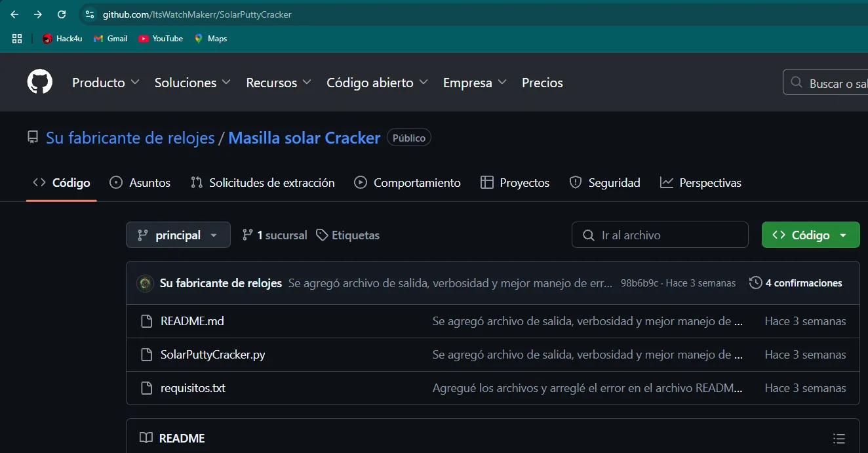Image resolution: width=868 pixels, height=453 pixels.
Task: Click the GitHub logo
Action: 40,83
